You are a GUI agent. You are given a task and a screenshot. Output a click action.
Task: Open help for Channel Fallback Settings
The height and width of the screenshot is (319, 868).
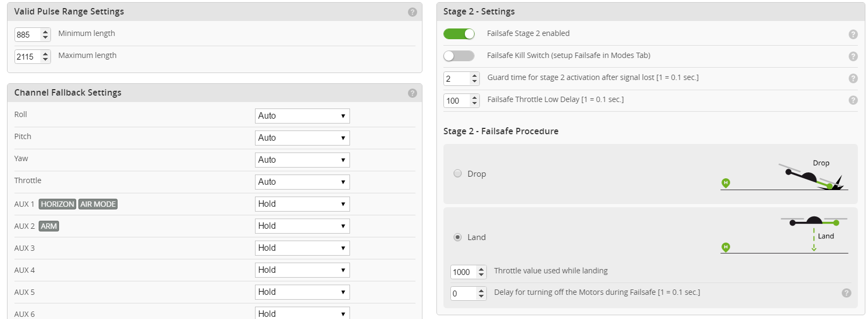click(x=412, y=93)
